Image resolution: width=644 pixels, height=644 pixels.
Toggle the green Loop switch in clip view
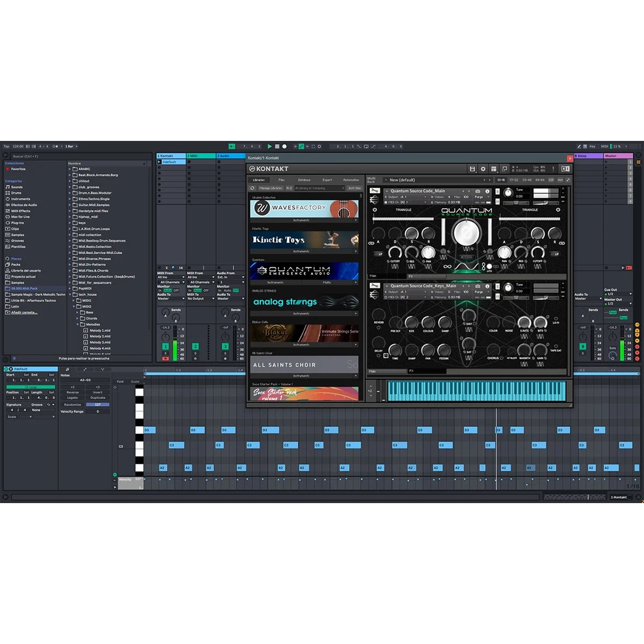pos(31,387)
